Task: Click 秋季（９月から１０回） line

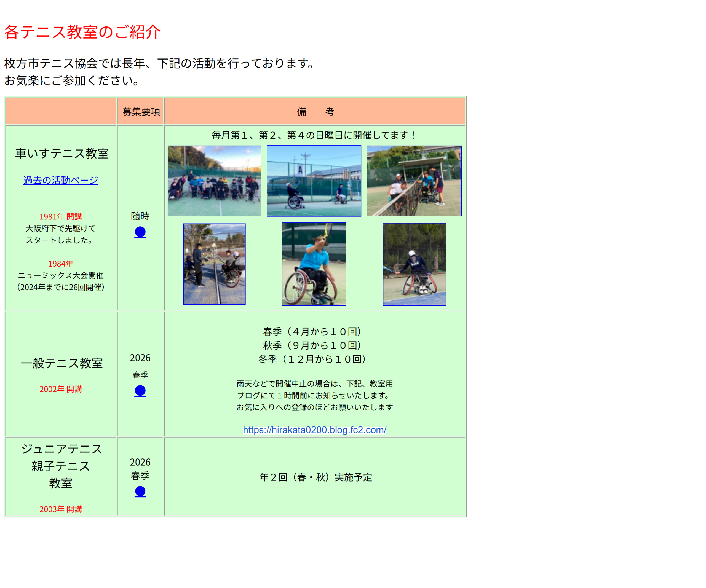Action: [312, 345]
